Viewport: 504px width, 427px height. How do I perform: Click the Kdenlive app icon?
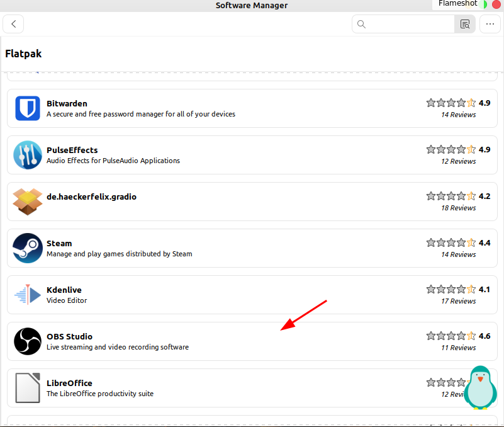[28, 294]
